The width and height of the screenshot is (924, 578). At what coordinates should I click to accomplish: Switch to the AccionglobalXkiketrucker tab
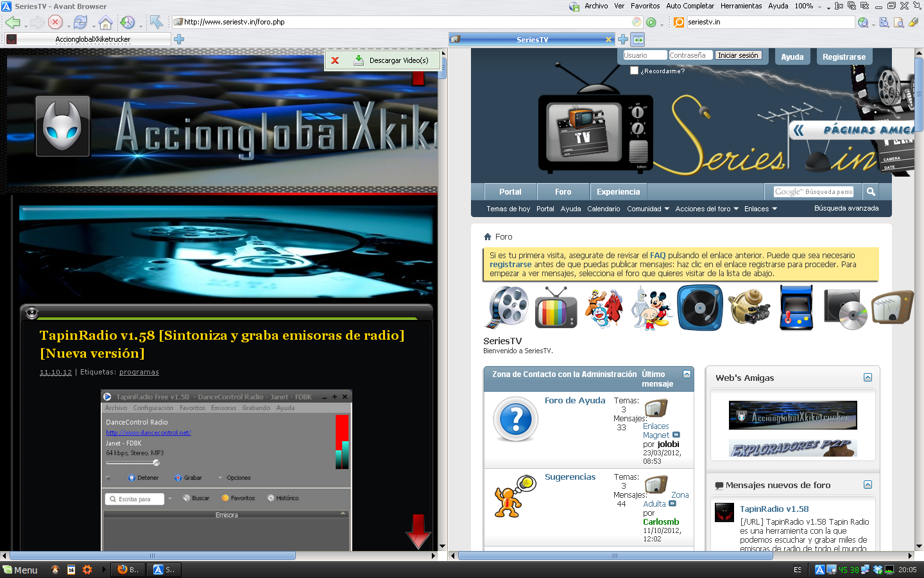coord(88,39)
